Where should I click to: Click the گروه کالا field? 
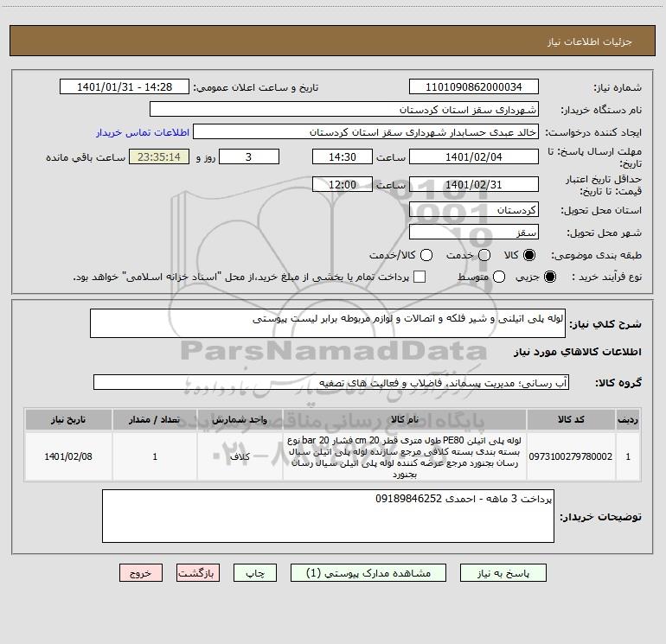pyautogui.click(x=331, y=382)
